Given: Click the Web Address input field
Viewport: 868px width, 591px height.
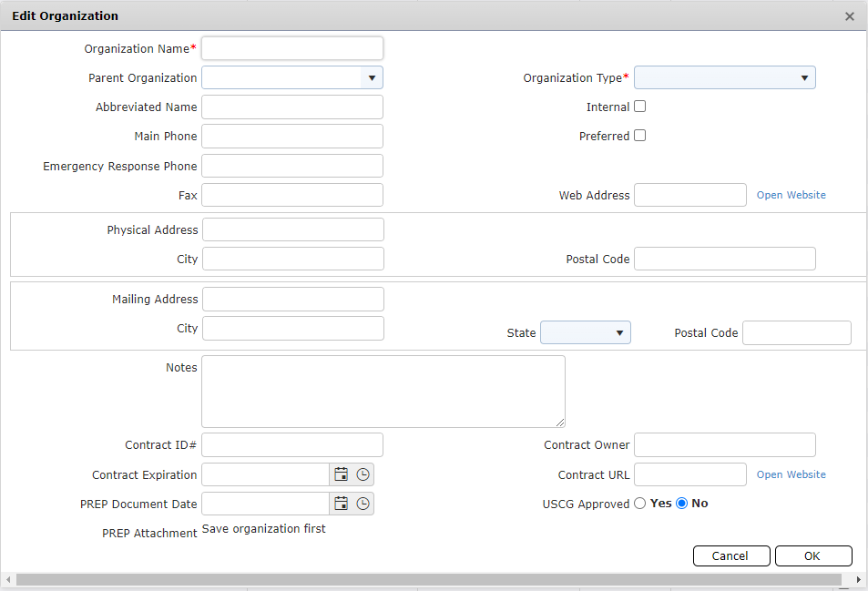Looking at the screenshot, I should pos(690,195).
